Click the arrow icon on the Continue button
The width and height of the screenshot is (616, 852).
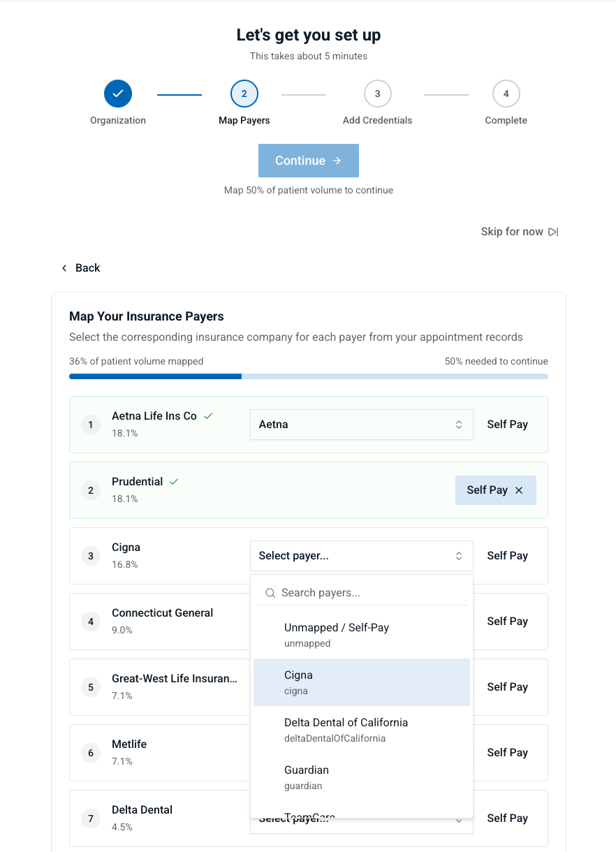(x=337, y=161)
